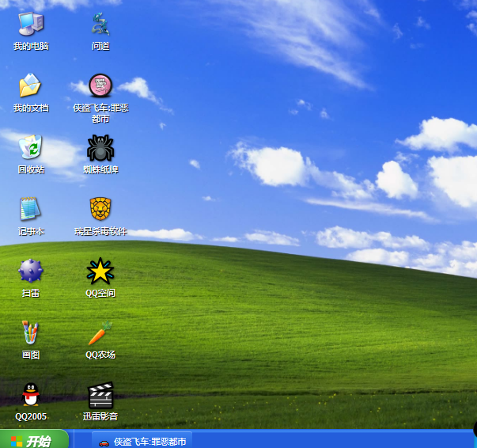Click the 开始 start button
Image resolution: width=477 pixels, height=448 pixels.
pyautogui.click(x=34, y=439)
